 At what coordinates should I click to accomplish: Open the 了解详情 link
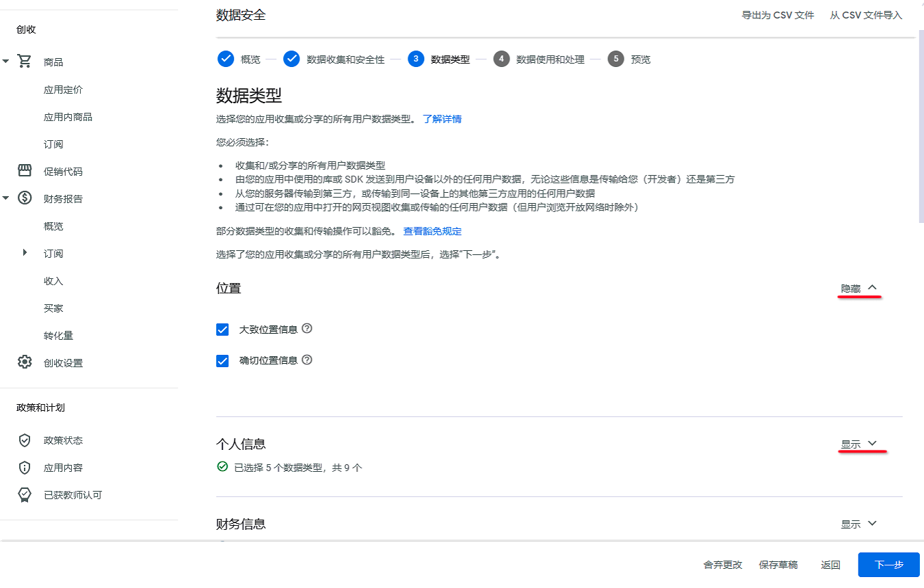pyautogui.click(x=442, y=119)
